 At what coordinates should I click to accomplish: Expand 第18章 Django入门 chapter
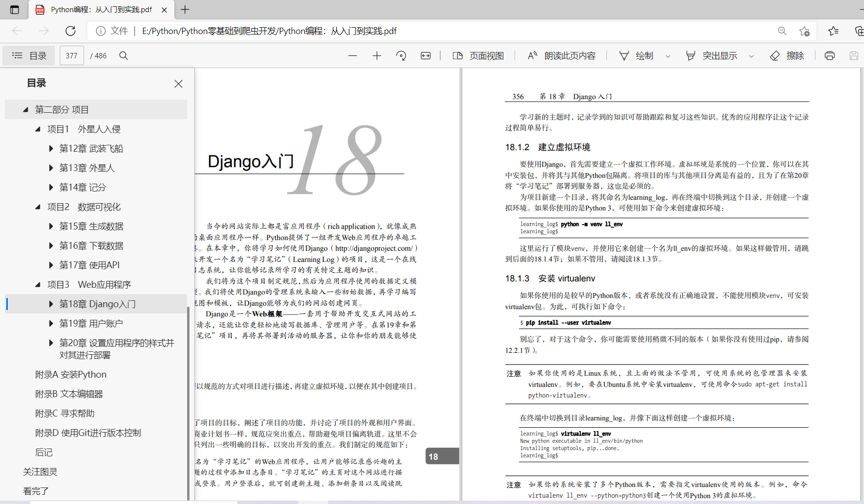point(51,304)
